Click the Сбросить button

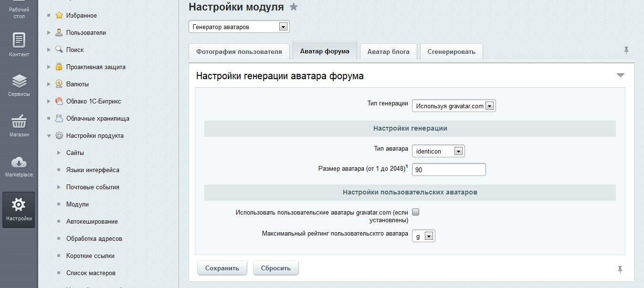(x=275, y=268)
